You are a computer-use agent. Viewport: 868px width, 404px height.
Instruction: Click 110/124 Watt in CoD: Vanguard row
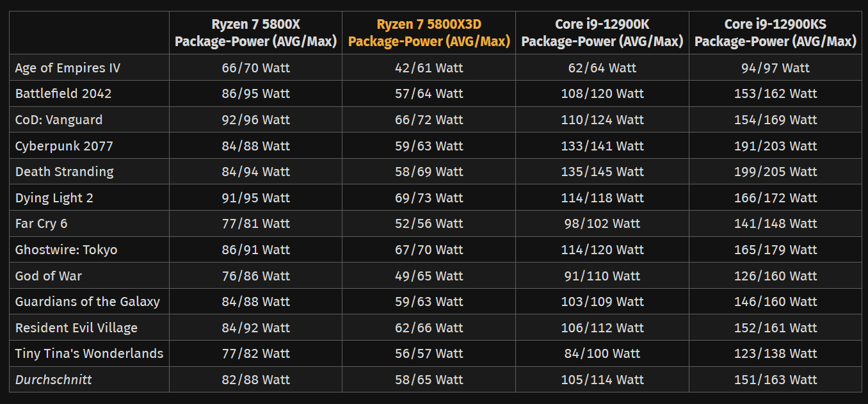[602, 120]
